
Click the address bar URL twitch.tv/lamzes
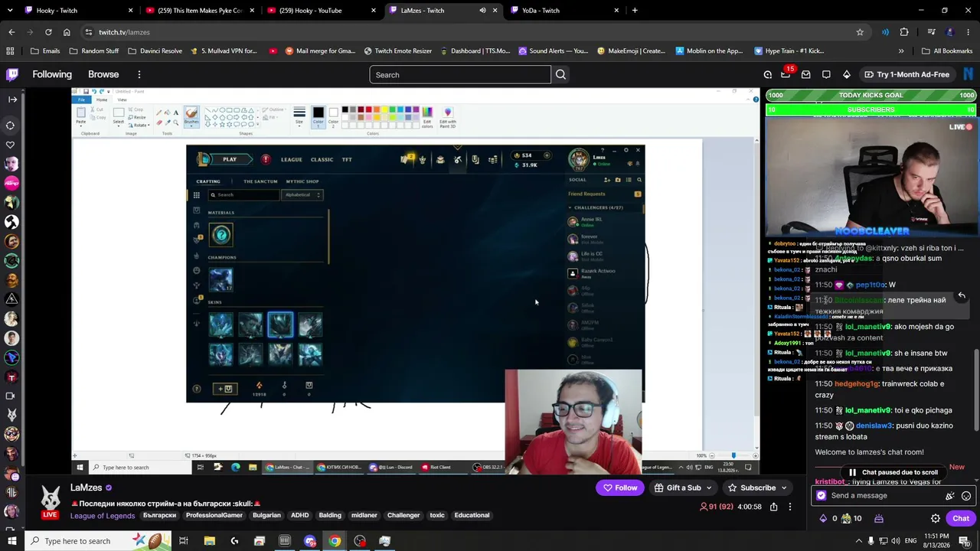[124, 32]
